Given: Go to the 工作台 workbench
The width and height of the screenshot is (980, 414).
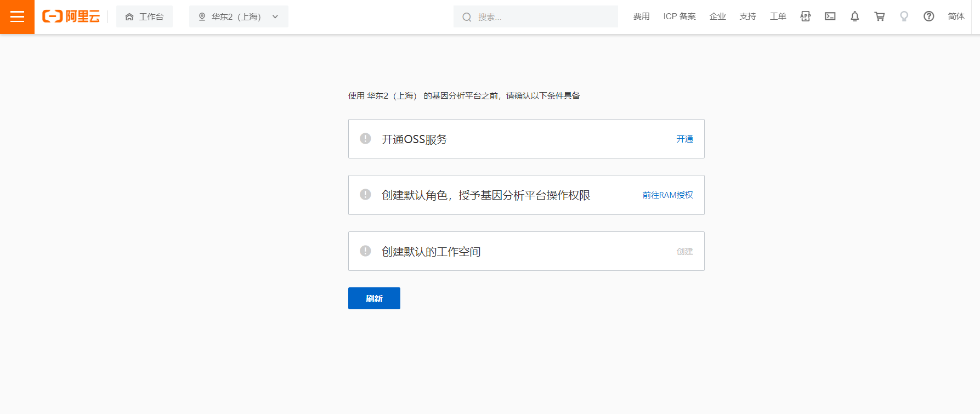Looking at the screenshot, I should [145, 17].
